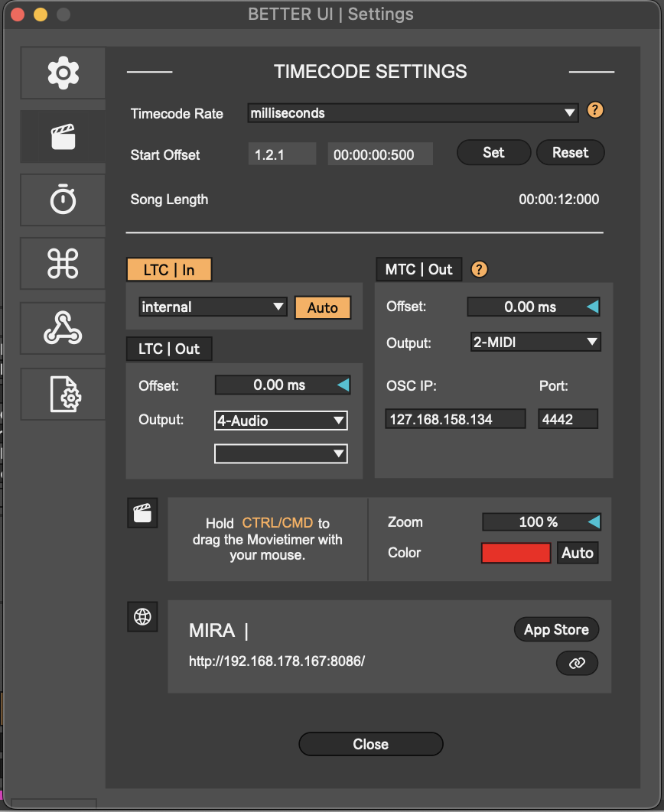
Task: Open the App Store link button
Action: (x=556, y=630)
